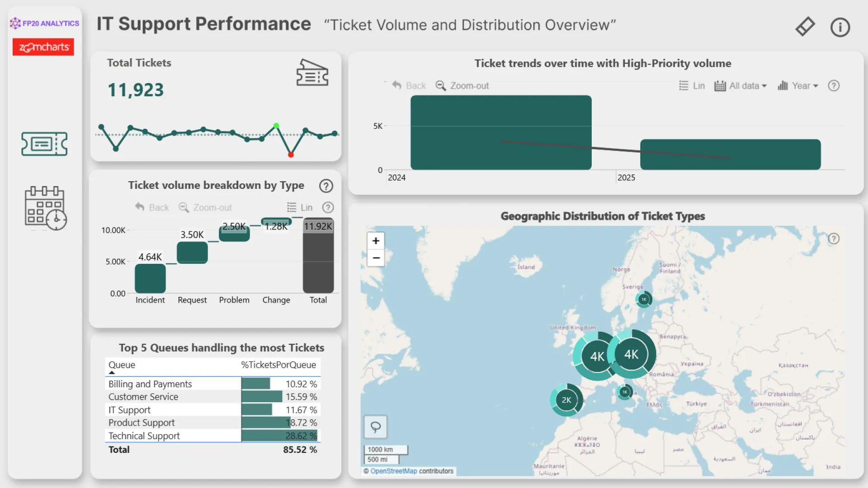
Task: Select the Technical Support row
Action: tap(212, 436)
